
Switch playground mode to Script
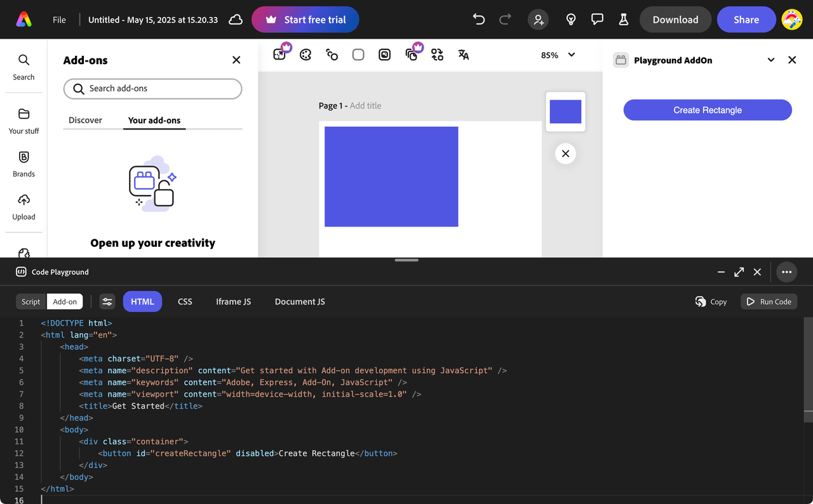tap(30, 302)
